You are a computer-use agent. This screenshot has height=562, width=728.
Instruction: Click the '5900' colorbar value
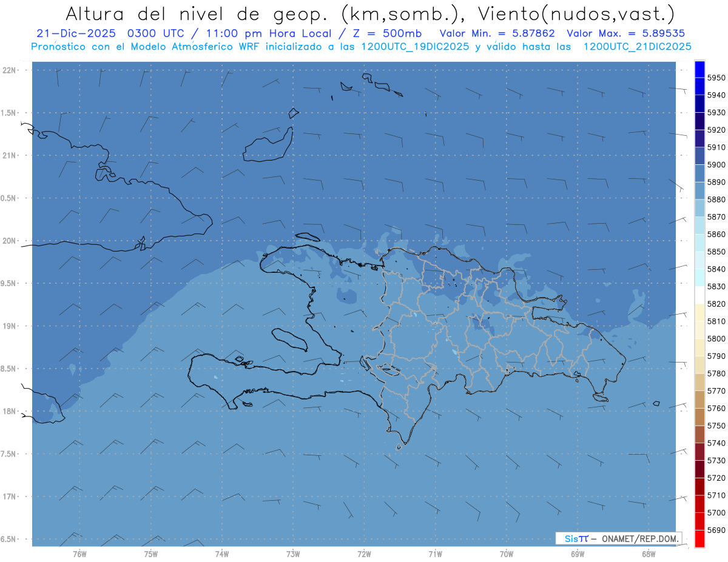(716, 164)
